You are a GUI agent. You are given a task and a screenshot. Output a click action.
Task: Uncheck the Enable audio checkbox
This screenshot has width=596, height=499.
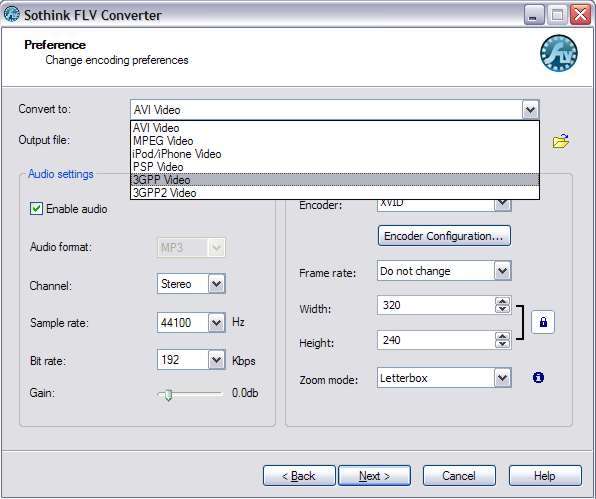coord(36,209)
